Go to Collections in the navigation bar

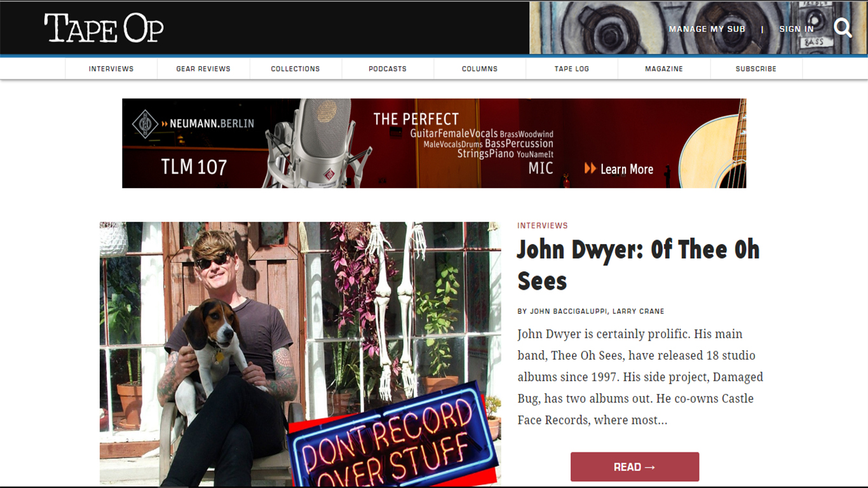coord(295,69)
